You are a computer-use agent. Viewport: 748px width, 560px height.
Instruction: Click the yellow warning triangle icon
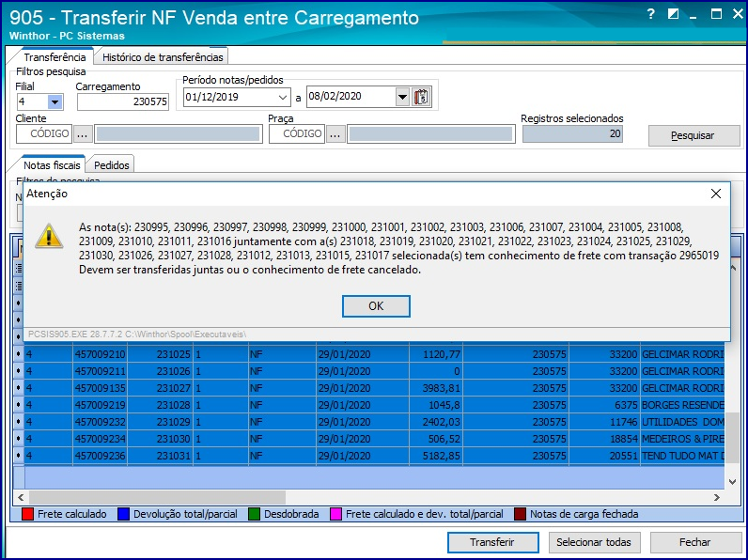pos(49,236)
